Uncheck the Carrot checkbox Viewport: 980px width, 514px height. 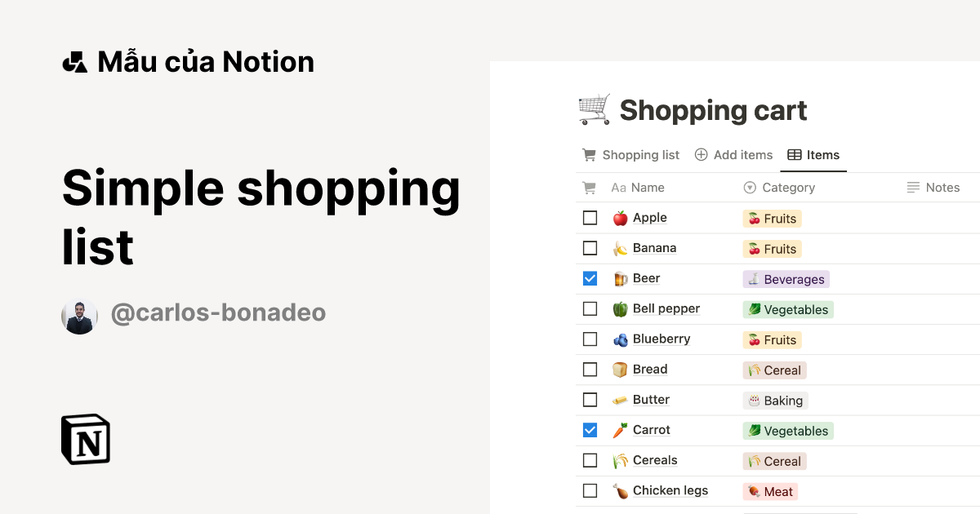[590, 429]
